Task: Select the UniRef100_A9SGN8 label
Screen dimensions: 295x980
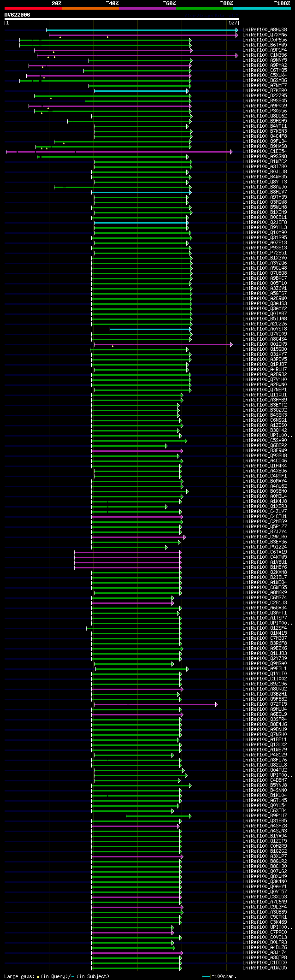Action: point(265,157)
